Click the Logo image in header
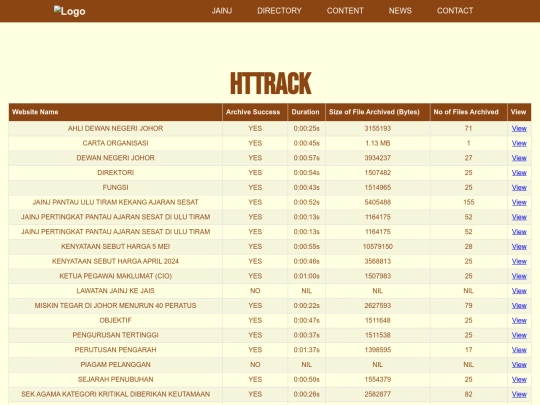This screenshot has width=540, height=405. coord(70,11)
